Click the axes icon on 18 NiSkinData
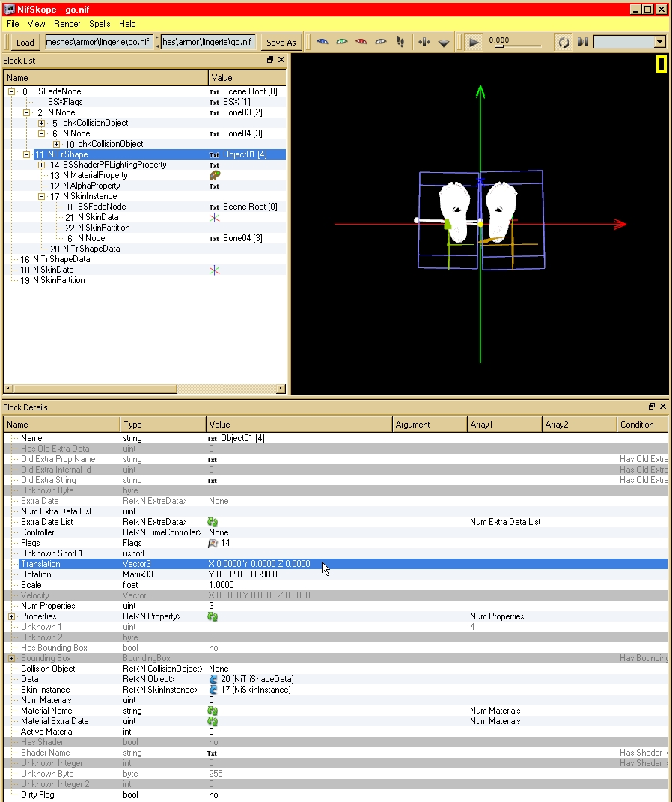This screenshot has height=802, width=672. click(x=214, y=270)
